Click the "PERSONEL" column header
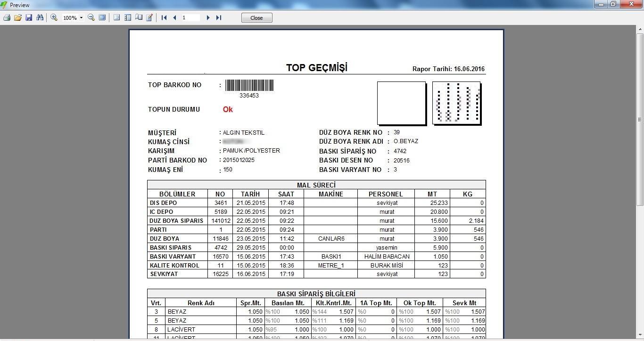644x341 pixels. [386, 194]
